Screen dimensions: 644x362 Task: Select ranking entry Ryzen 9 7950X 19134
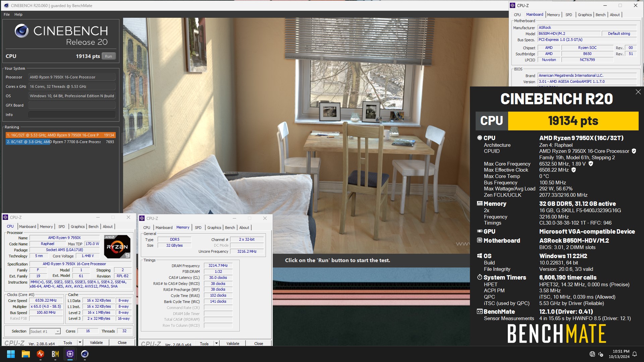click(61, 135)
